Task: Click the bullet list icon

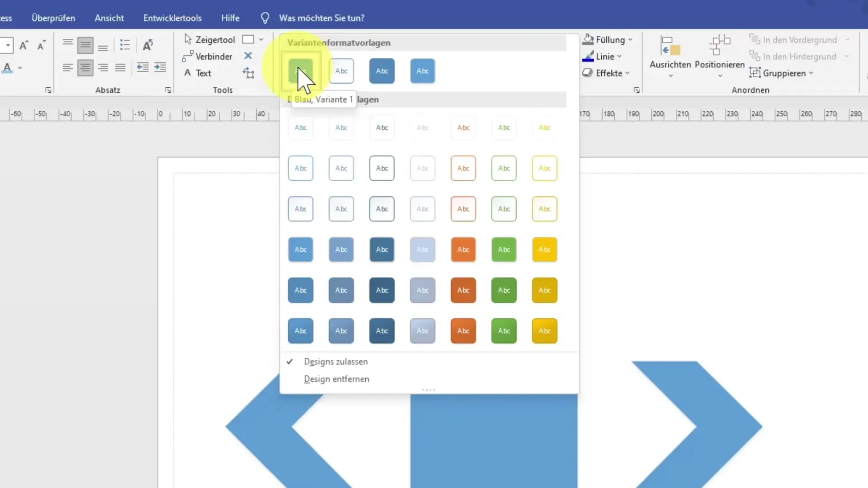Action: [125, 45]
